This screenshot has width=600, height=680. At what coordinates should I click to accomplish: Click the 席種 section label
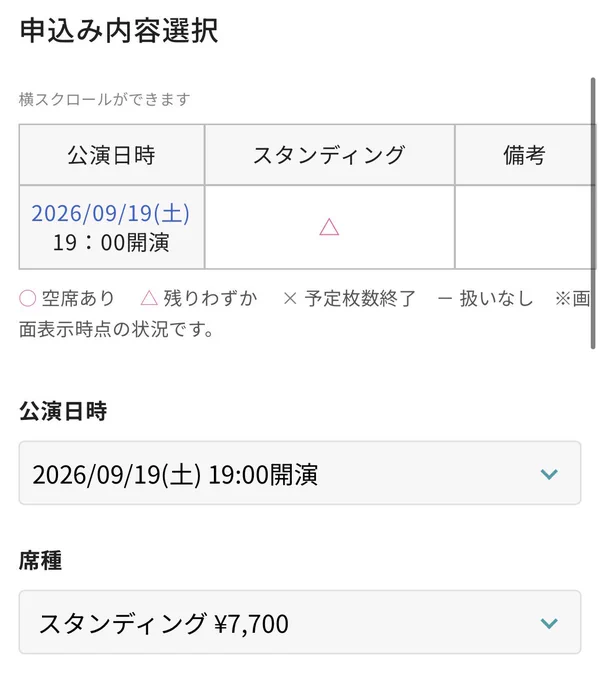(40, 560)
